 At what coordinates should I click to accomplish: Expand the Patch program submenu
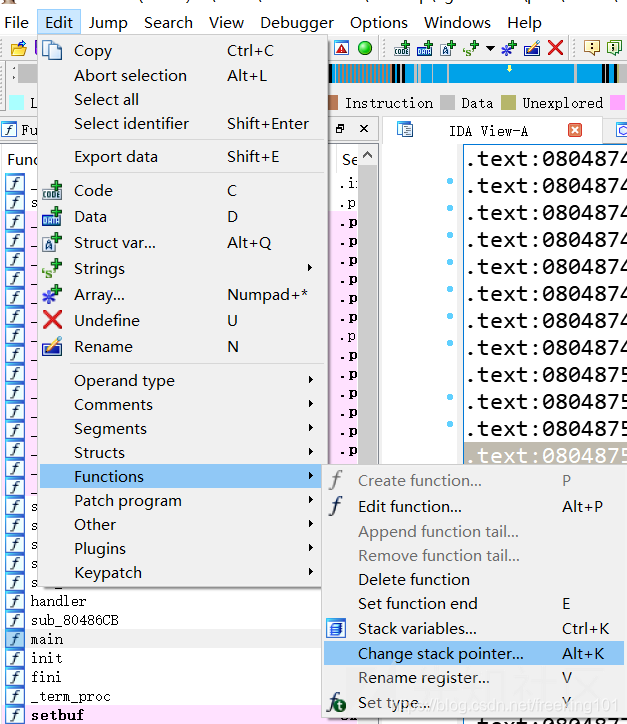[x=182, y=501]
